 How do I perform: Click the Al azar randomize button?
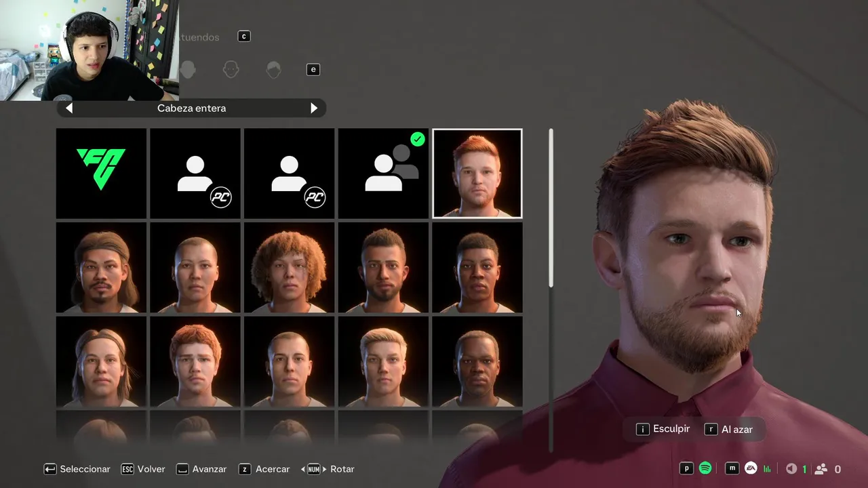729,429
